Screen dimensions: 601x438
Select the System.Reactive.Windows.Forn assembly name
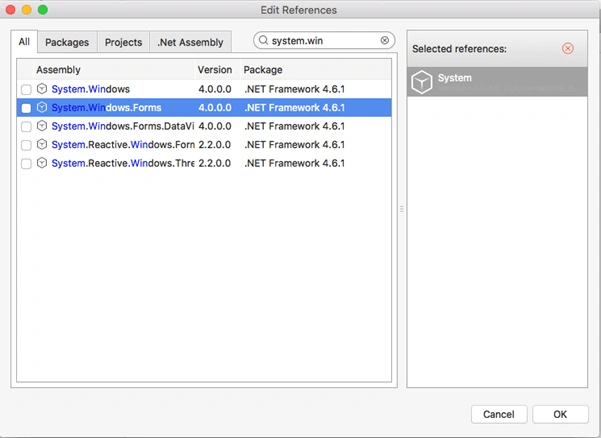point(123,144)
